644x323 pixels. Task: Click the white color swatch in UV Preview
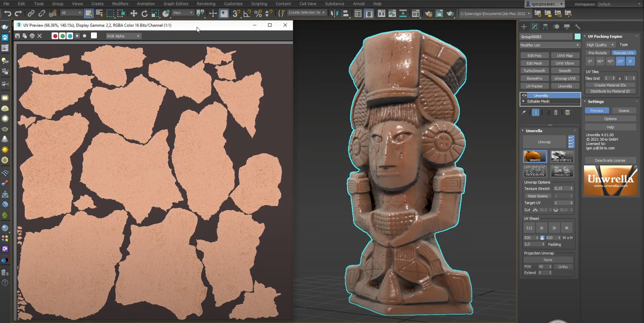pyautogui.click(x=94, y=36)
